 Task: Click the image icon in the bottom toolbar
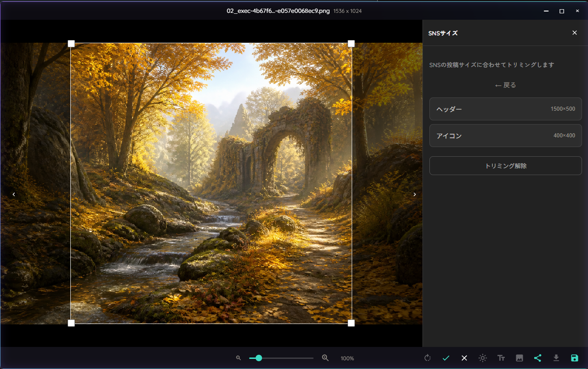pos(519,358)
